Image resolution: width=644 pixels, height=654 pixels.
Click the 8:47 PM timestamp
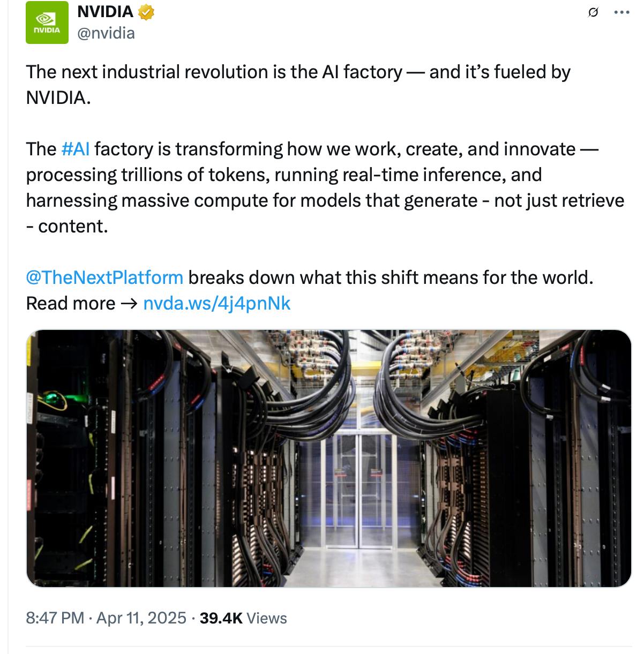click(x=55, y=618)
